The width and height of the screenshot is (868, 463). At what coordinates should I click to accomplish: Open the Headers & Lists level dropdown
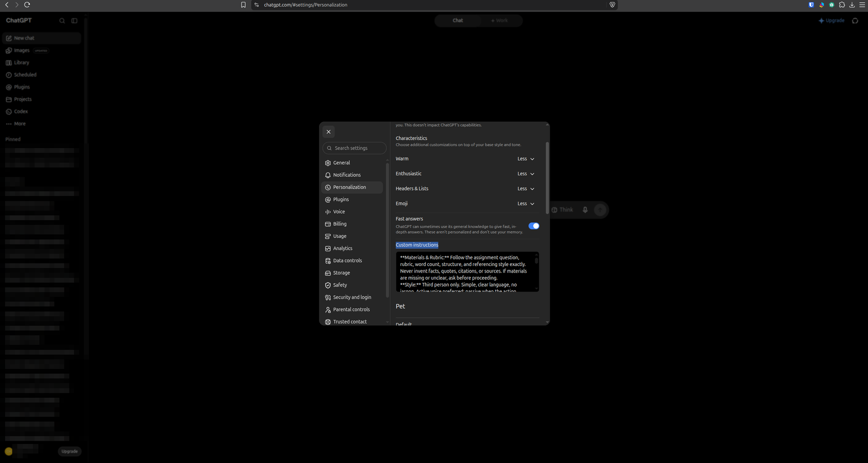526,189
